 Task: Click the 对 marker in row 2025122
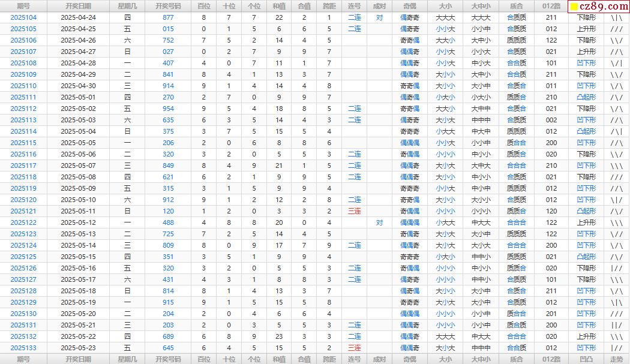pyautogui.click(x=379, y=222)
